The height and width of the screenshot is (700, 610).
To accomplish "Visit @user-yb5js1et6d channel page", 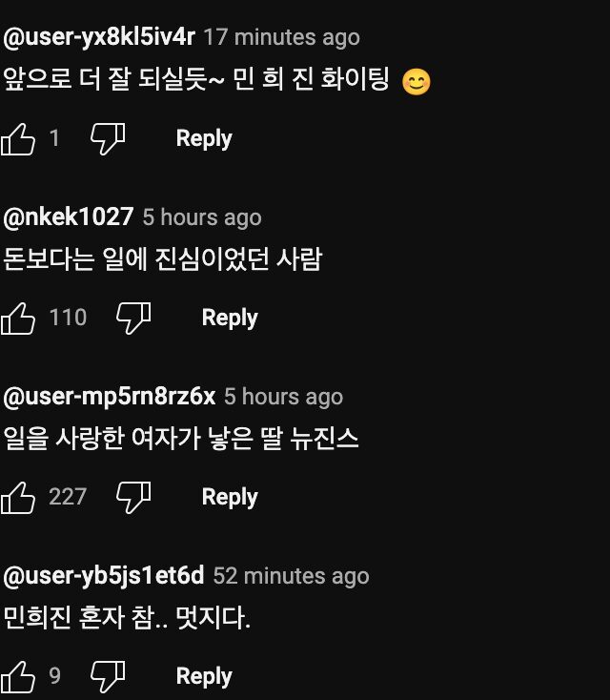I will click(x=104, y=576).
